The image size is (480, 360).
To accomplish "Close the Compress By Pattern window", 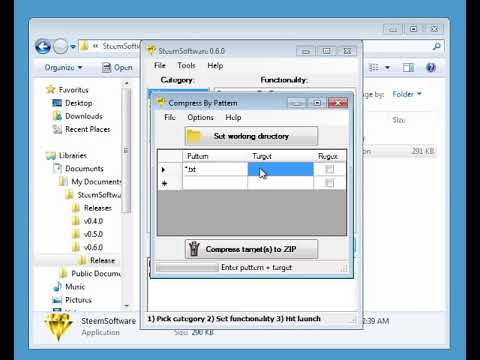I will pos(338,103).
